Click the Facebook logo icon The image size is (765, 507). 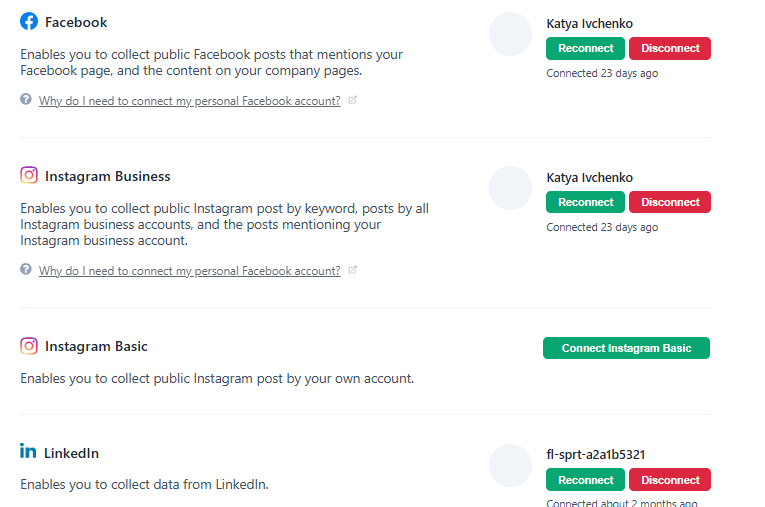point(29,21)
